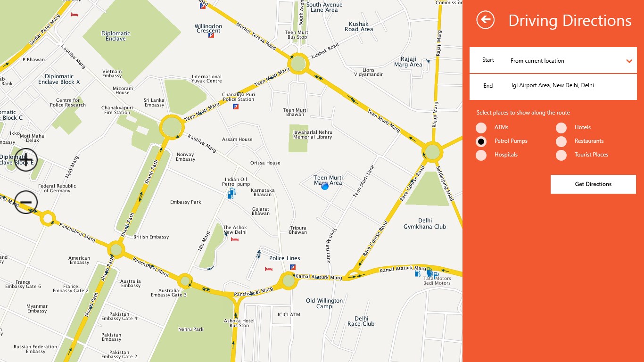This screenshot has width=644, height=362.
Task: Zoom out with the minus map button
Action: click(26, 202)
